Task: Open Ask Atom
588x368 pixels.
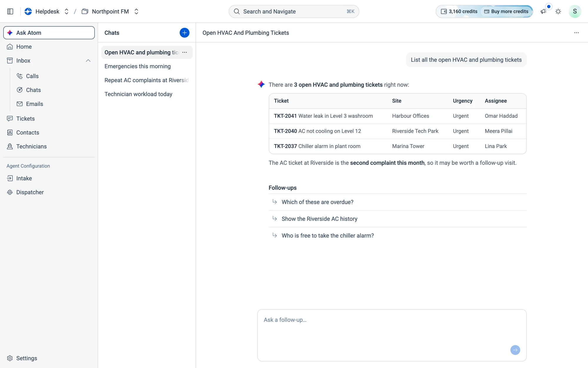Action: tap(49, 33)
